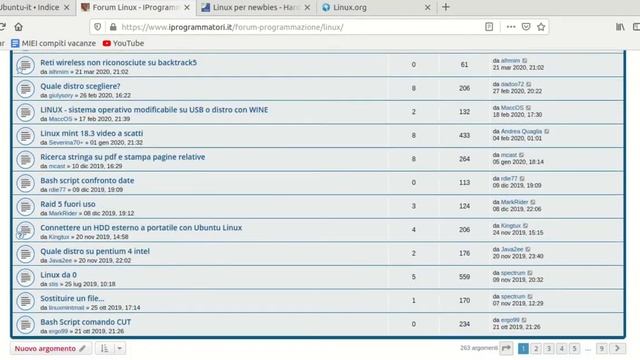Save page to Pocket
Viewport: 640px width, 360px height.
point(526,27)
